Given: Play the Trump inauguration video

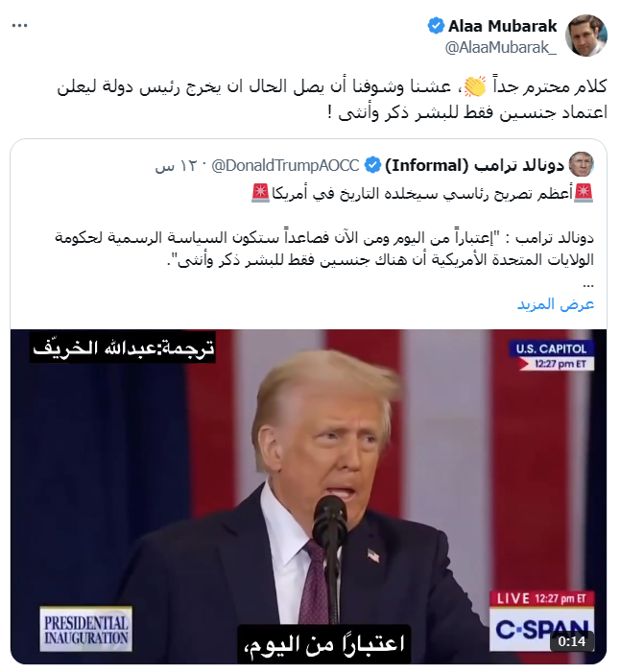Looking at the screenshot, I should pos(308,496).
